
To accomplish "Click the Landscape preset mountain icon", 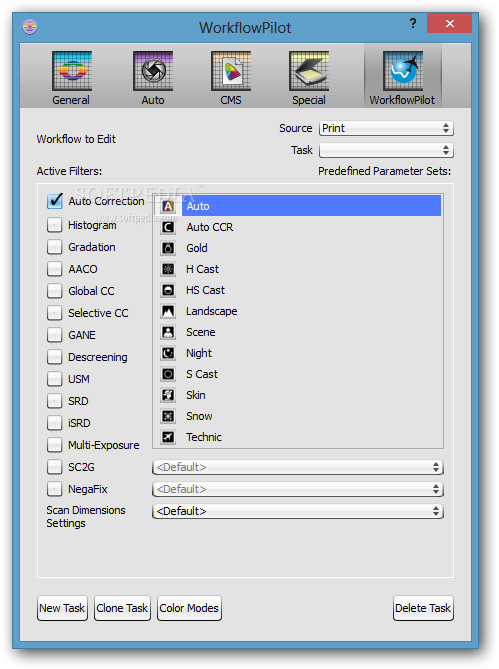I will [x=168, y=311].
